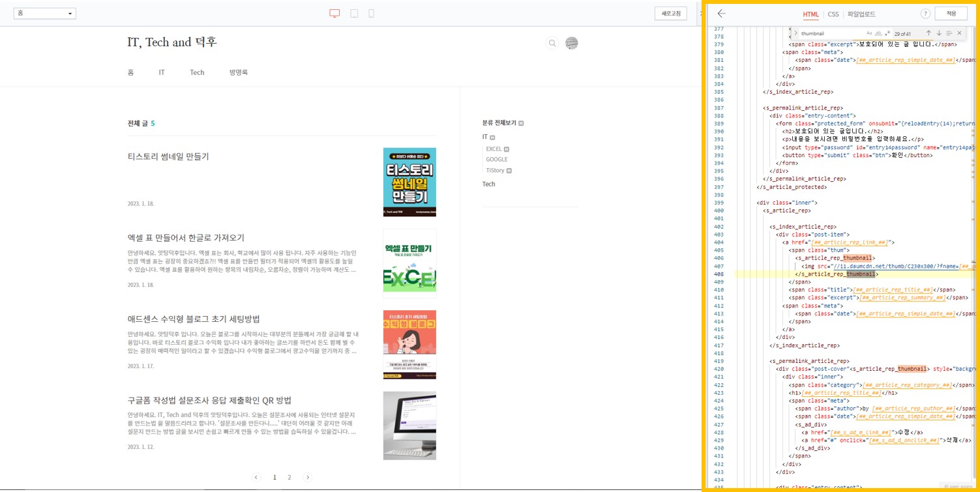Click the 티스토리 썸네일 만들기 thumbnail image
980x492 pixels.
[x=409, y=182]
